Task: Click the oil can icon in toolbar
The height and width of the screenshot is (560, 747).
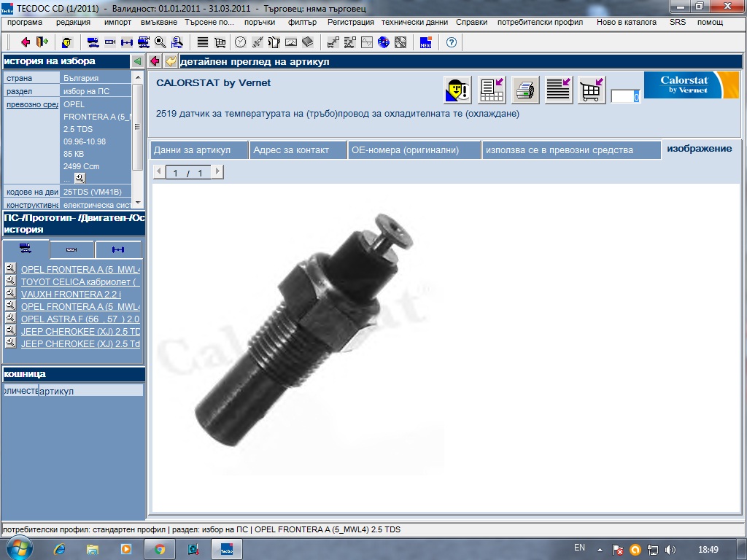Action: [274, 42]
